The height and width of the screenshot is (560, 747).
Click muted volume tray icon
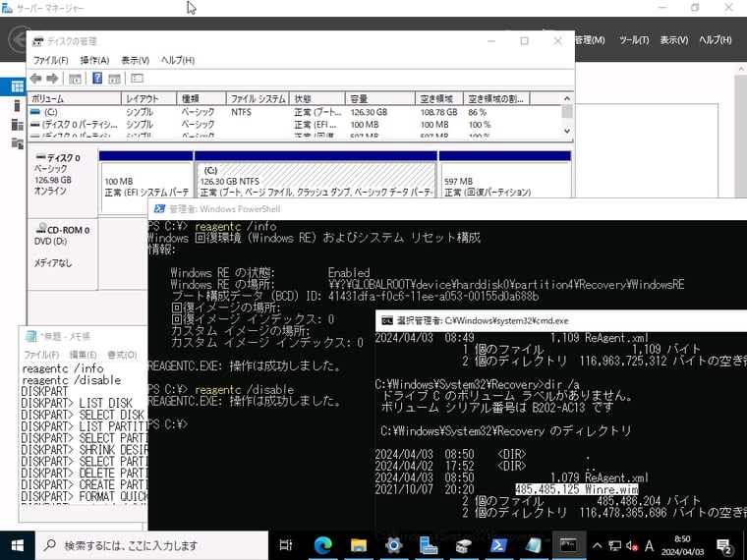point(632,545)
